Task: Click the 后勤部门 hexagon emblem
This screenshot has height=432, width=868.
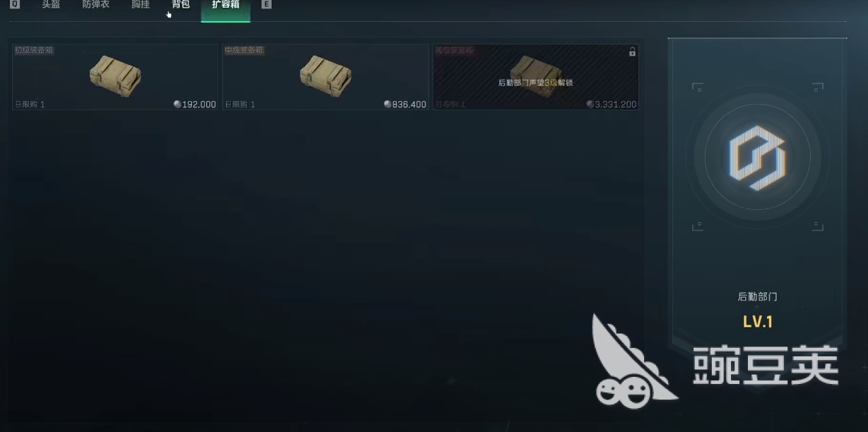Action: pos(757,158)
